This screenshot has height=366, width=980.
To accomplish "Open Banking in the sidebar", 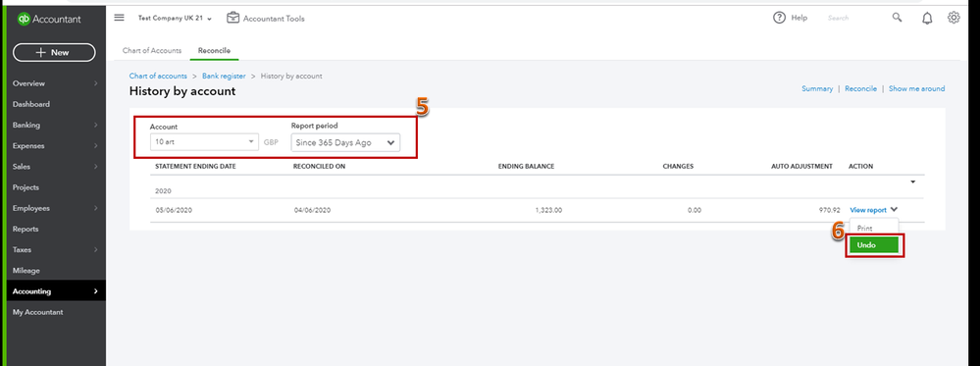I will (26, 126).
